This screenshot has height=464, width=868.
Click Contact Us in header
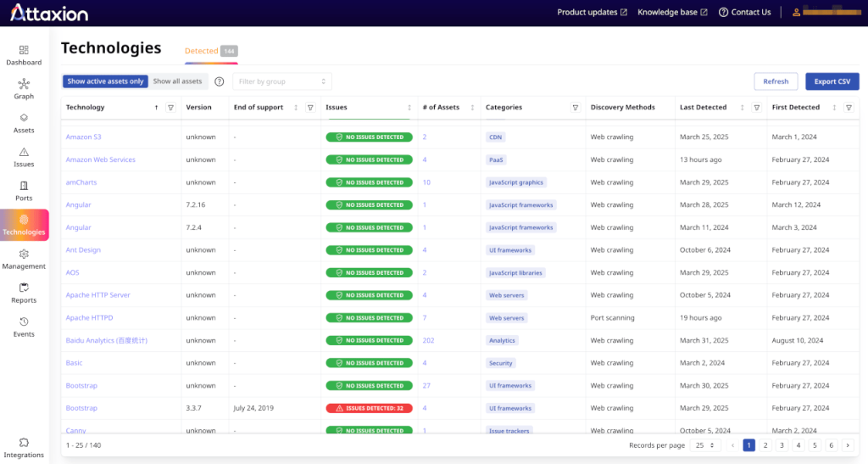[744, 12]
